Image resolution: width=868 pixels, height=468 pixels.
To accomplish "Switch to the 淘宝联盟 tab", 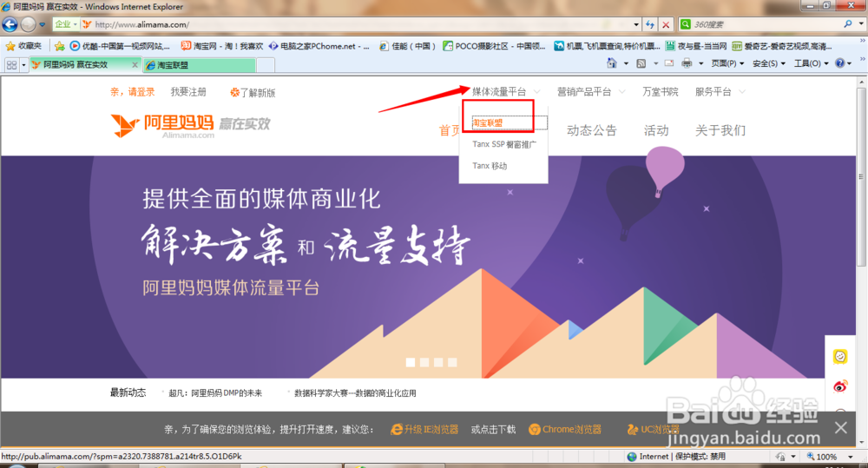I will click(200, 65).
